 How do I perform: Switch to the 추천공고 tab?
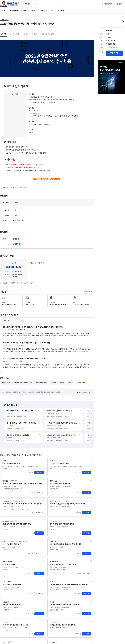pos(35,34)
